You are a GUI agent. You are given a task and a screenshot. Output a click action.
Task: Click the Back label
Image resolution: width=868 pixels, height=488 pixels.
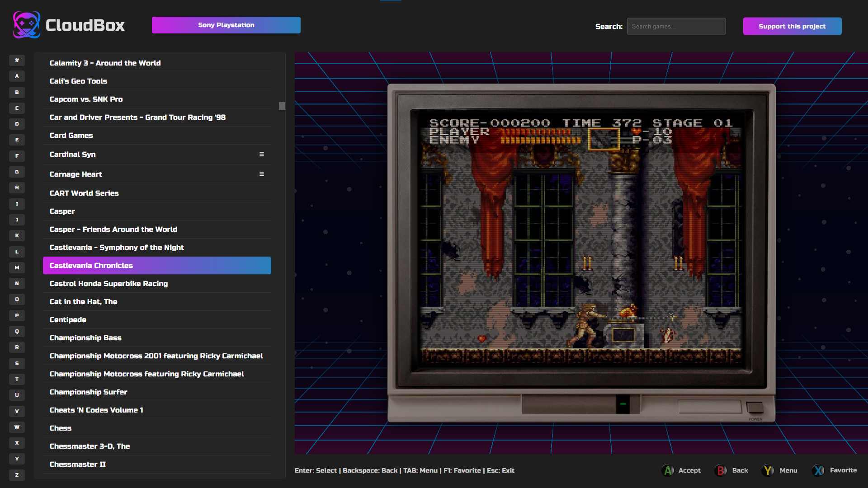(x=740, y=470)
